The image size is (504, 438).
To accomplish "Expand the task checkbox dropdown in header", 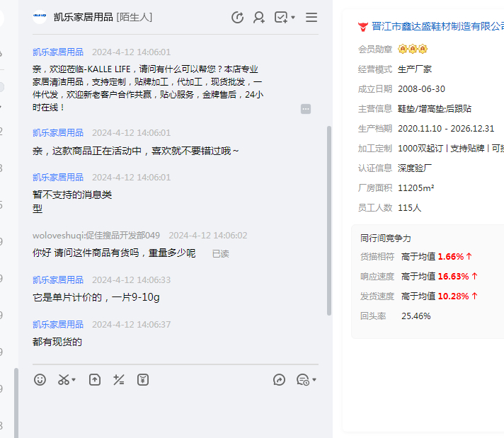I will [293, 18].
